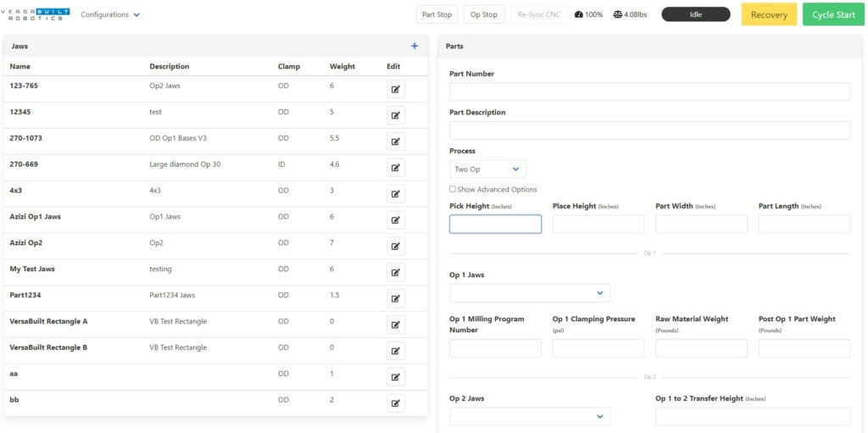Focus the Part Description input field

(x=650, y=130)
